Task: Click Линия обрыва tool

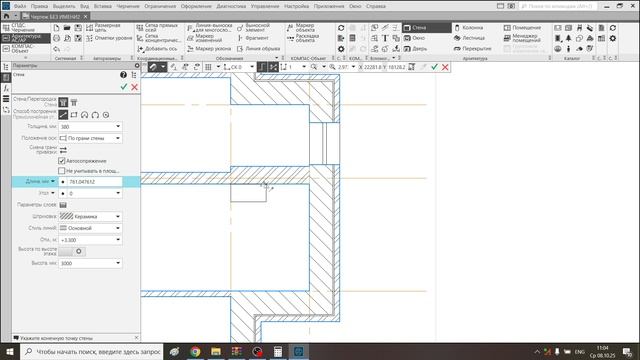Action: [x=258, y=49]
